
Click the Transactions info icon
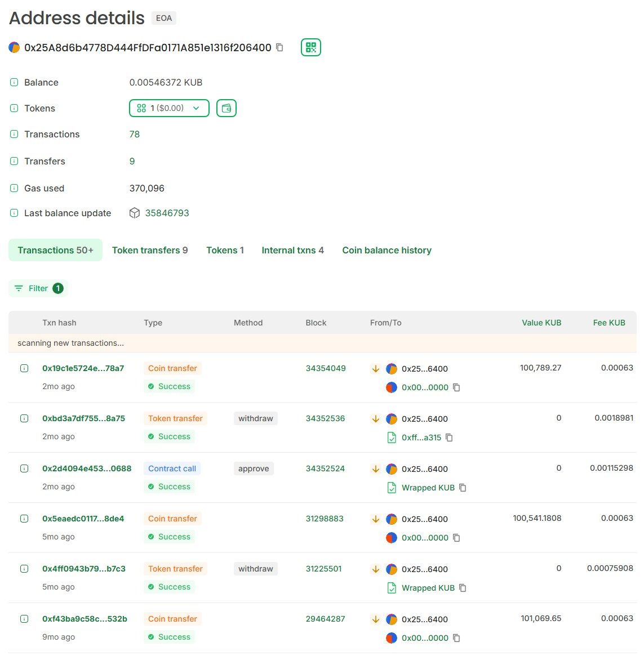(14, 134)
